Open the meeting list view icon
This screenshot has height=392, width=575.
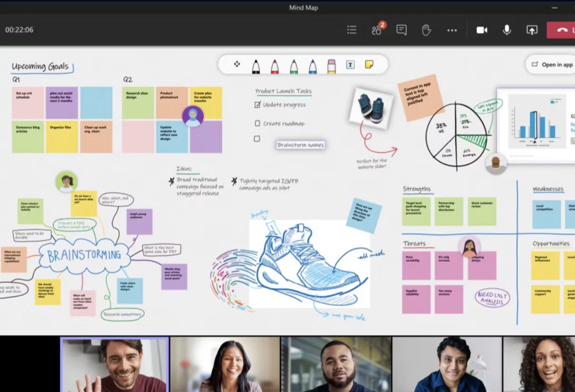click(x=352, y=30)
